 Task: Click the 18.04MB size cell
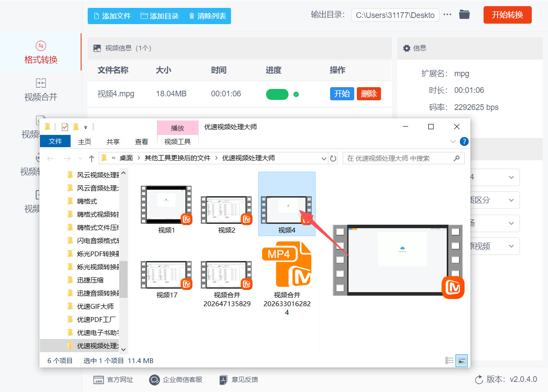click(x=171, y=94)
